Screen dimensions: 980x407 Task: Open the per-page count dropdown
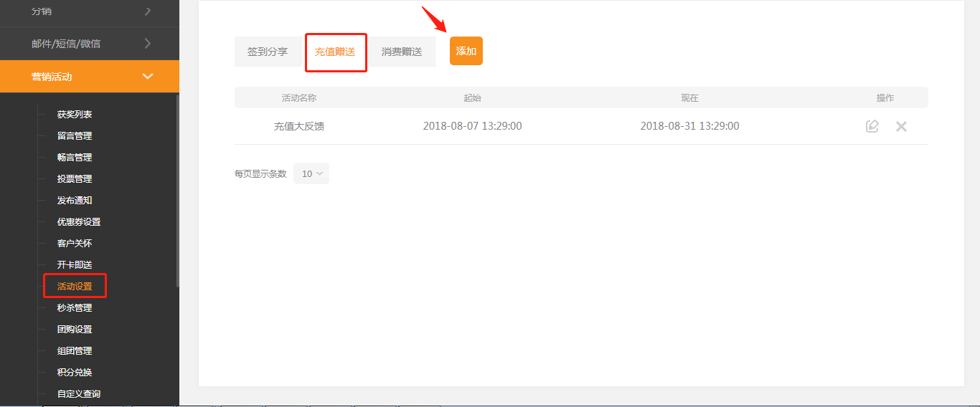311,173
